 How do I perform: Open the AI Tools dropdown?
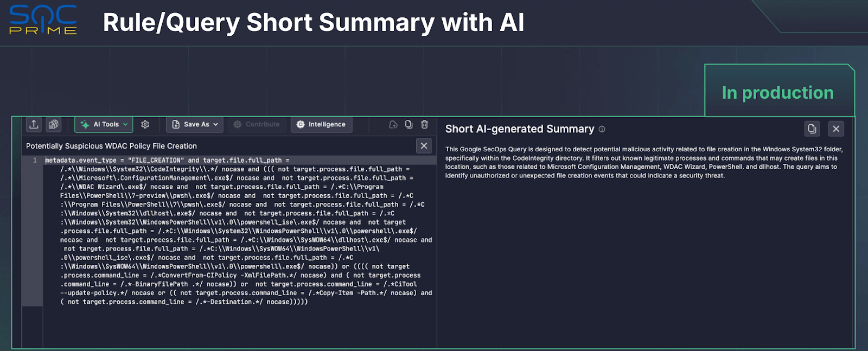(x=104, y=124)
